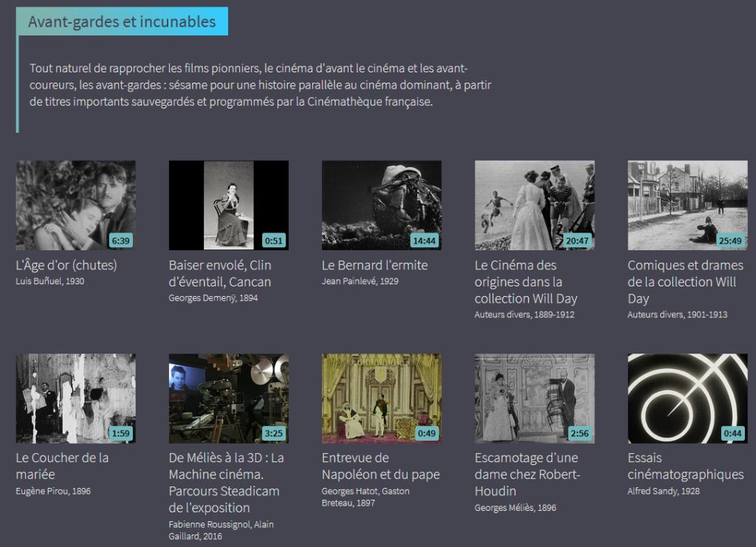Click the 0:44 duration badge on spiral film

pyautogui.click(x=732, y=433)
